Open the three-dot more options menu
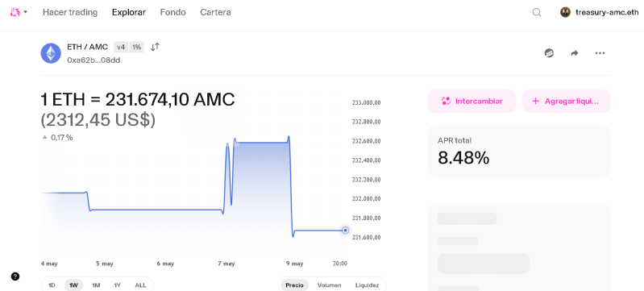644x291 pixels. click(x=600, y=53)
